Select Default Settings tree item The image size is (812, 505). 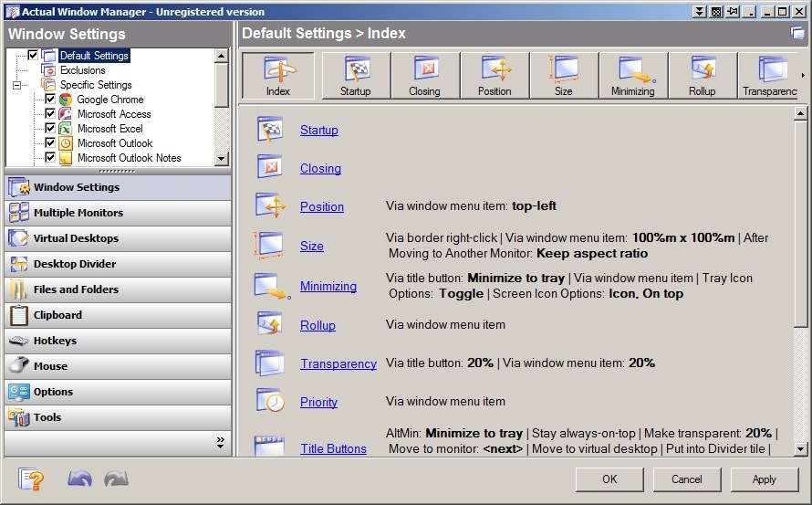[x=94, y=56]
